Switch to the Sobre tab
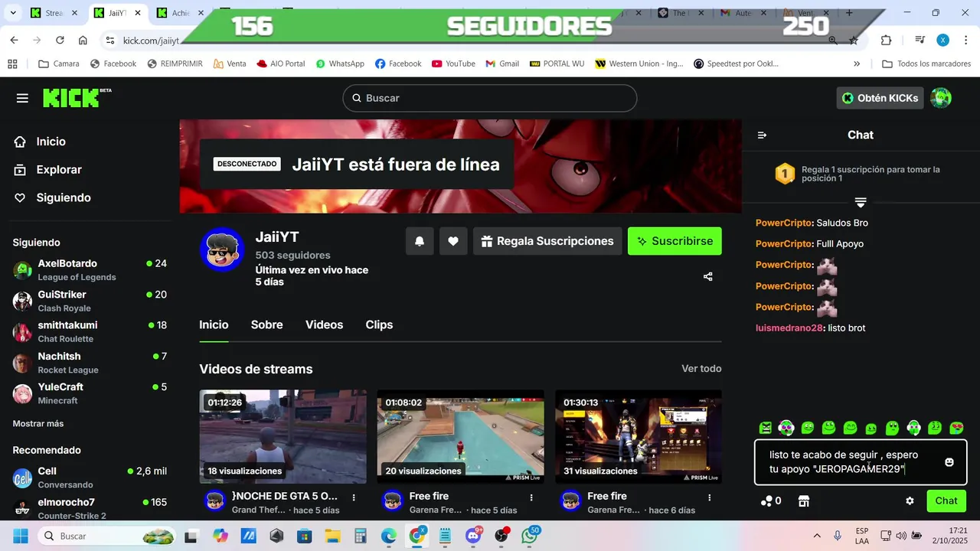The height and width of the screenshot is (551, 980). [x=266, y=324]
